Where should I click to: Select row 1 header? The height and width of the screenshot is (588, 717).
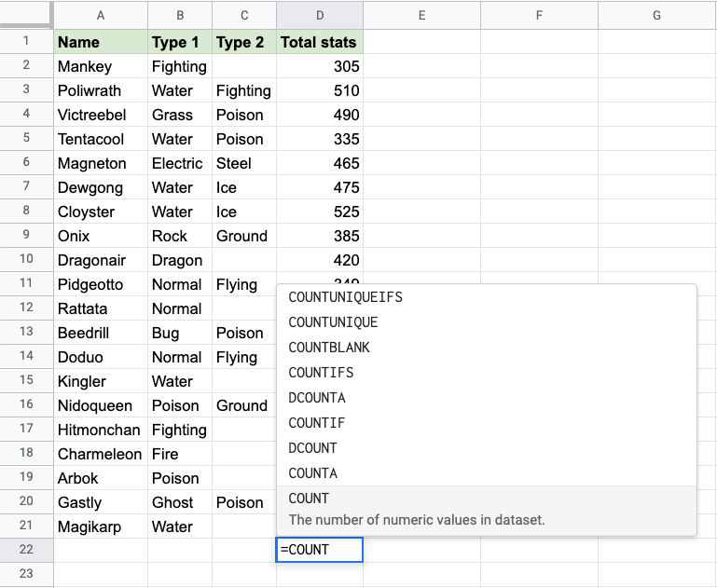26,42
